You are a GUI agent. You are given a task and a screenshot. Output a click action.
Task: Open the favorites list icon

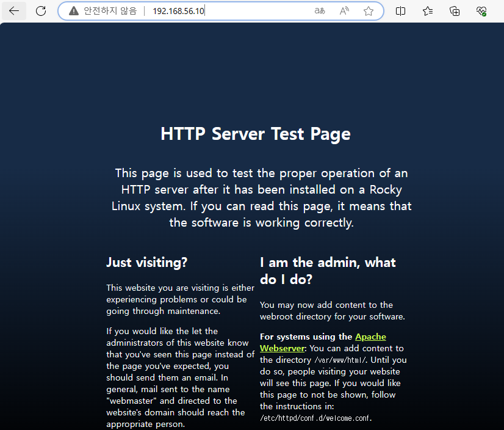click(x=428, y=11)
